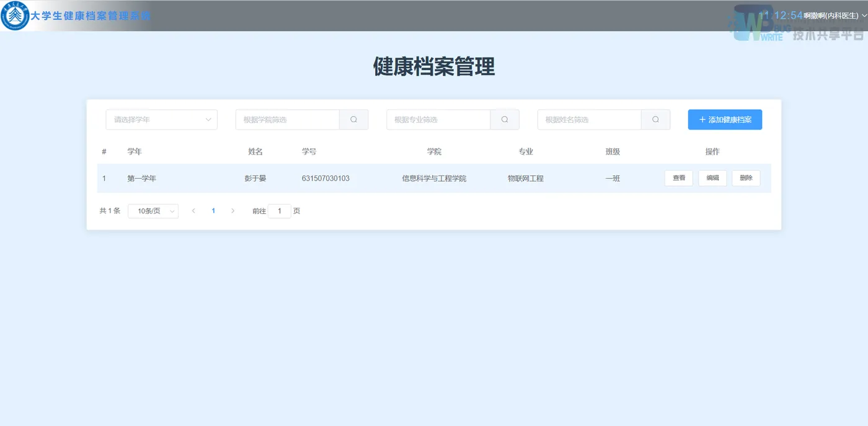Go to the next page with right arrow
This screenshot has height=426, width=868.
(x=232, y=211)
